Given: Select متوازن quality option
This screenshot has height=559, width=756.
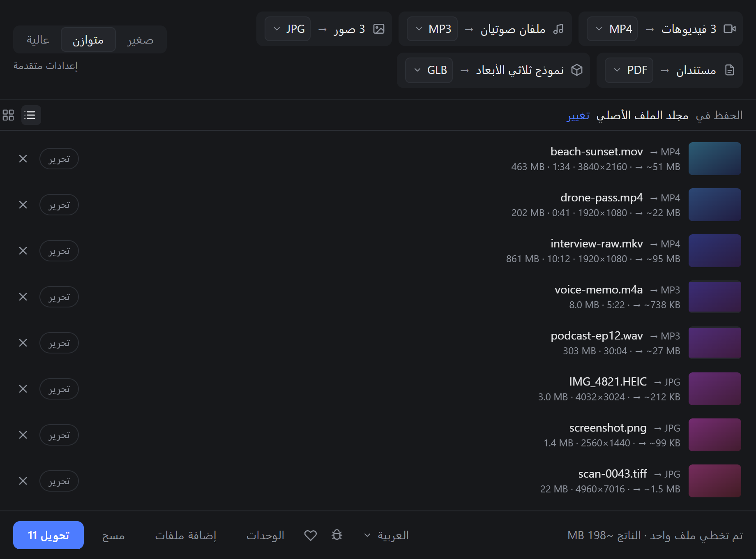Looking at the screenshot, I should point(88,39).
